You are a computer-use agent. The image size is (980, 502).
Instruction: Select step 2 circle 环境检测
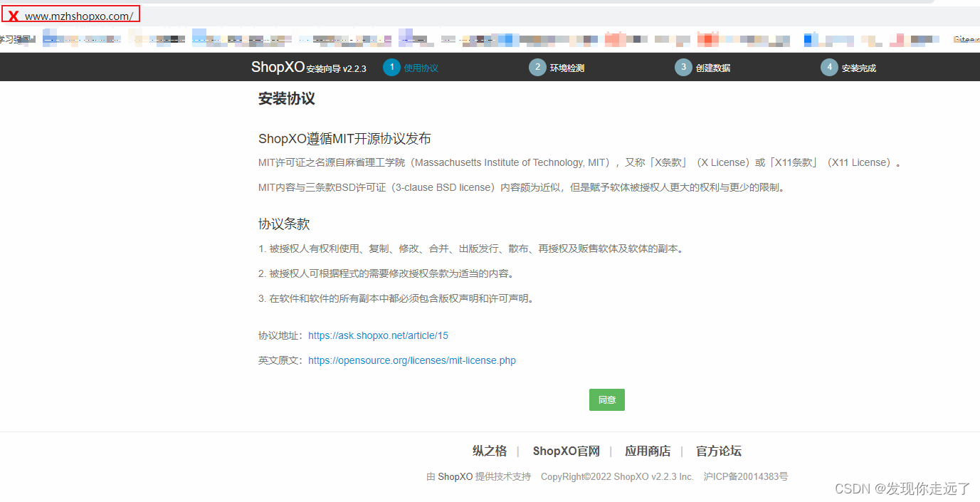point(537,67)
